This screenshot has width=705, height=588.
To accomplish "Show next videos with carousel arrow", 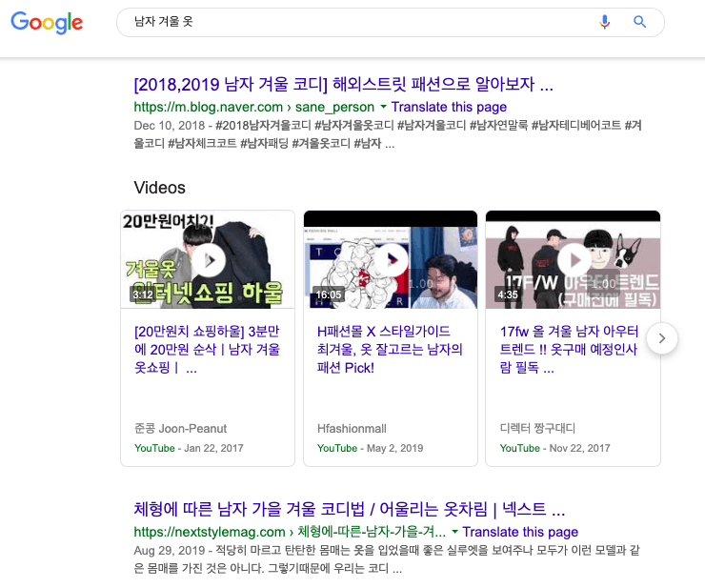I will [662, 338].
